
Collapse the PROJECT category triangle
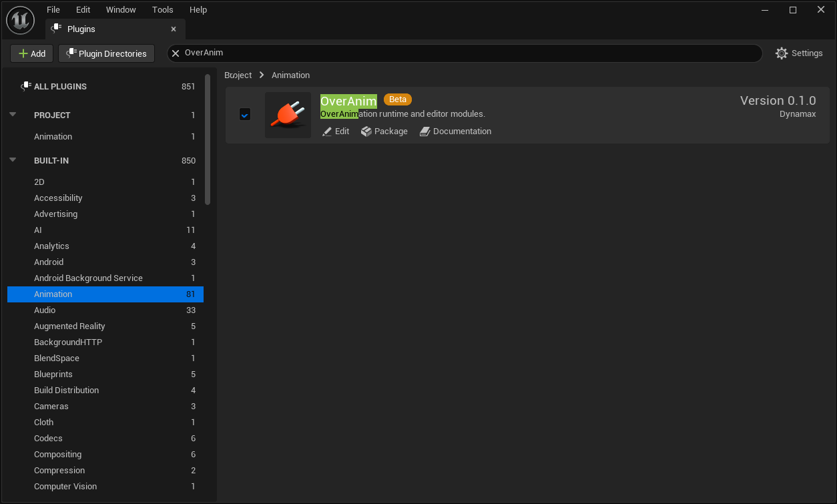click(13, 115)
